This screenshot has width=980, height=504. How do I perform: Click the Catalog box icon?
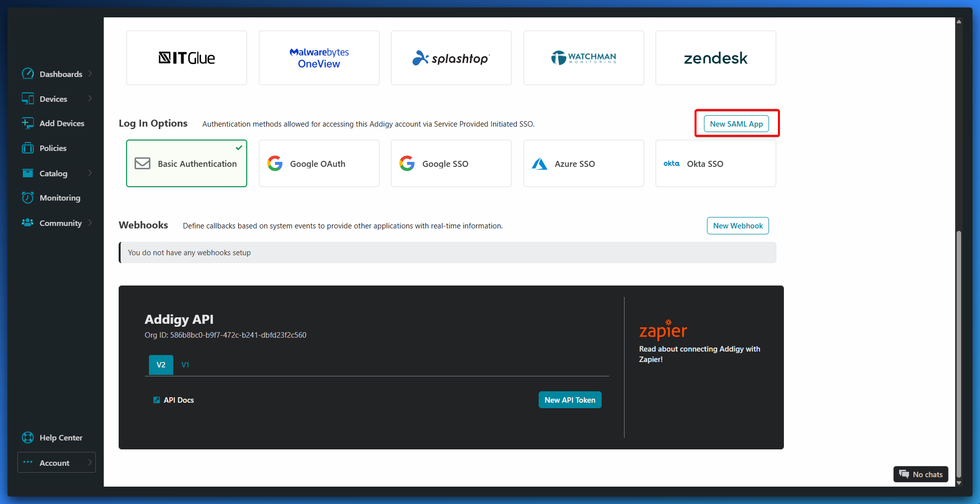click(x=28, y=173)
